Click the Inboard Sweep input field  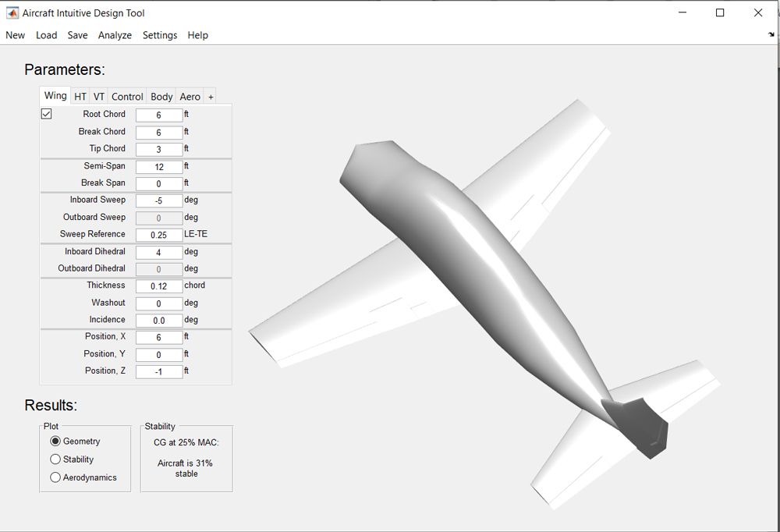159,200
